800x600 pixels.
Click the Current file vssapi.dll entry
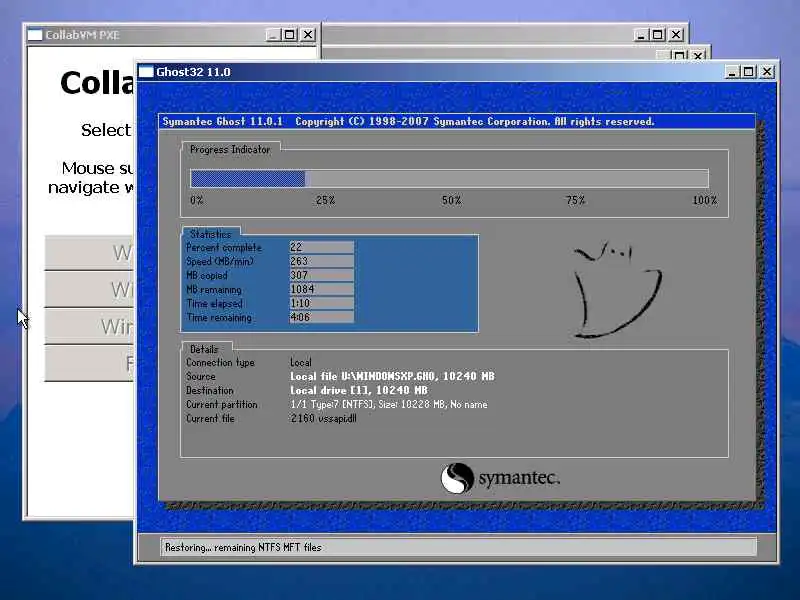tap(323, 418)
